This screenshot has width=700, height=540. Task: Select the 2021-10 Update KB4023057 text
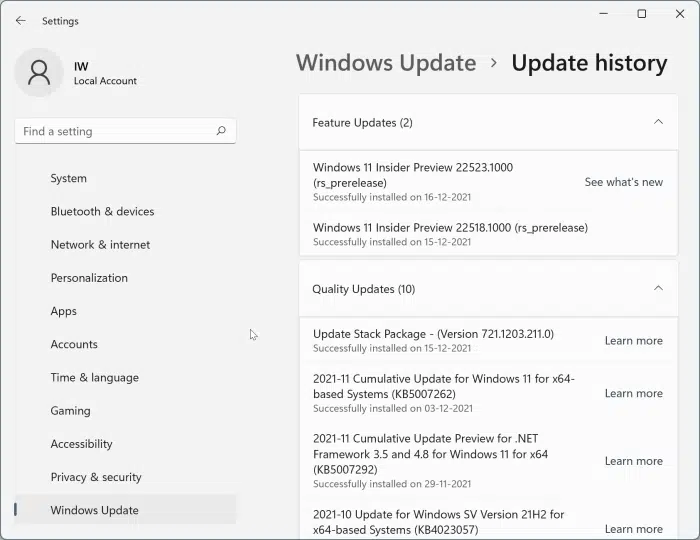tap(439, 522)
